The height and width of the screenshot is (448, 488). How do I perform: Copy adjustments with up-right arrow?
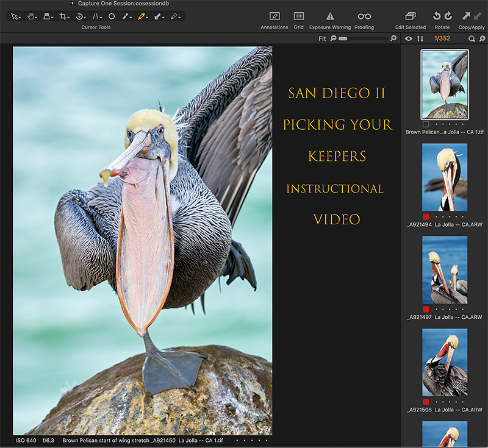point(466,16)
